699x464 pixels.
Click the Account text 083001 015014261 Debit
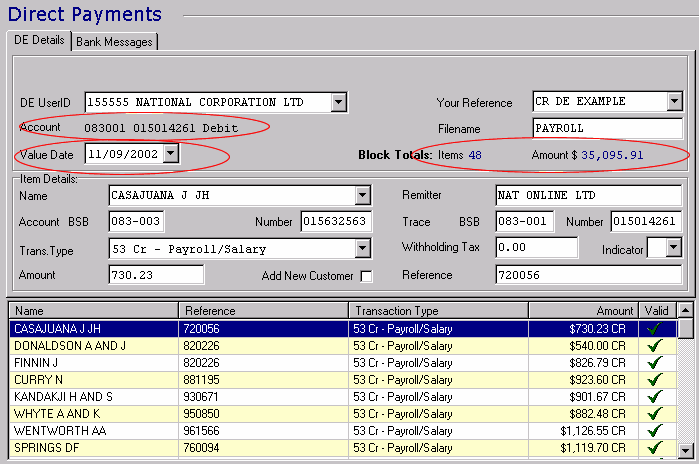click(161, 128)
